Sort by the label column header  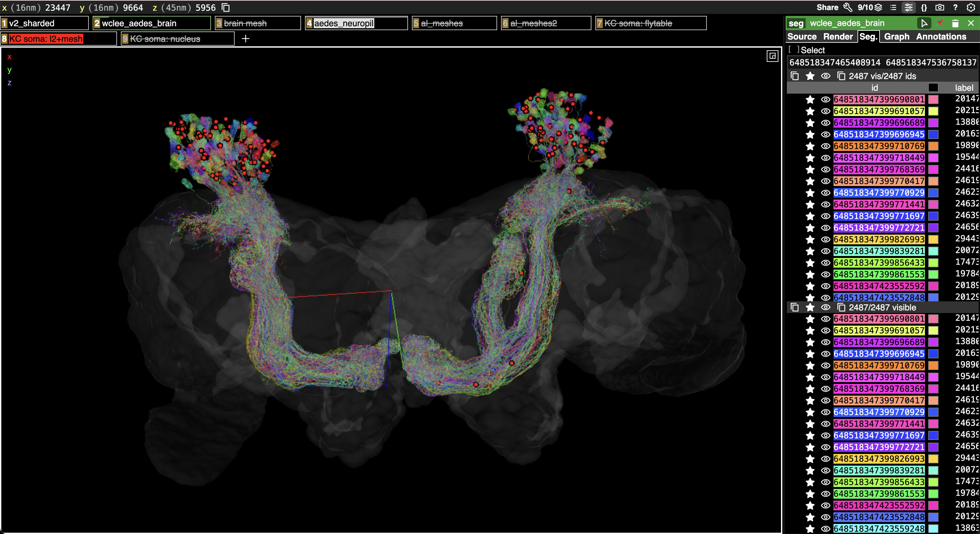tap(964, 88)
